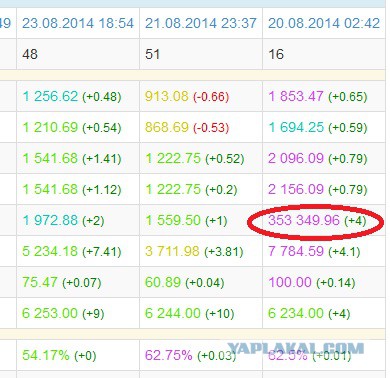This screenshot has width=390, height=378.
Task: Open the 23.08.2014 18:54 column header
Action: click(78, 23)
